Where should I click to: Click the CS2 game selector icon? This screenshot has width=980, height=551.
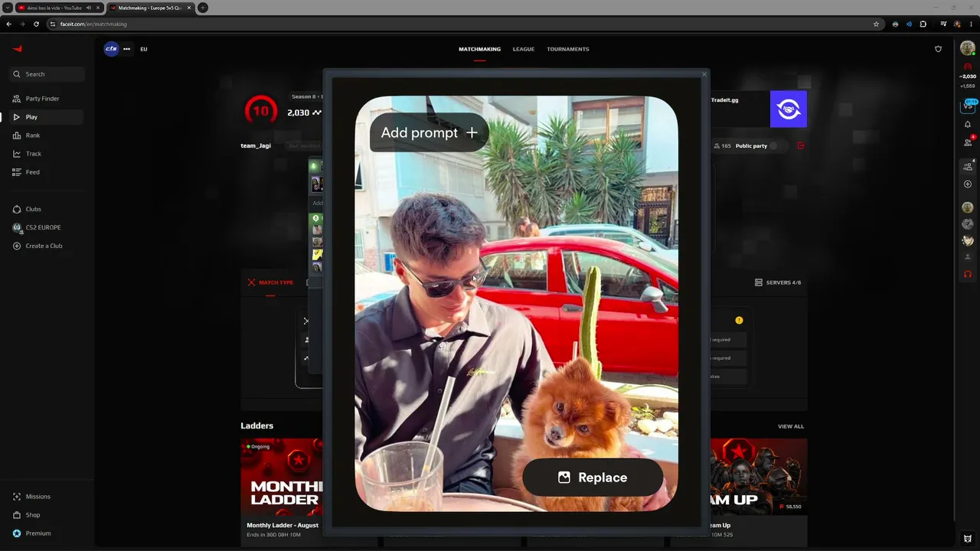[x=111, y=49]
